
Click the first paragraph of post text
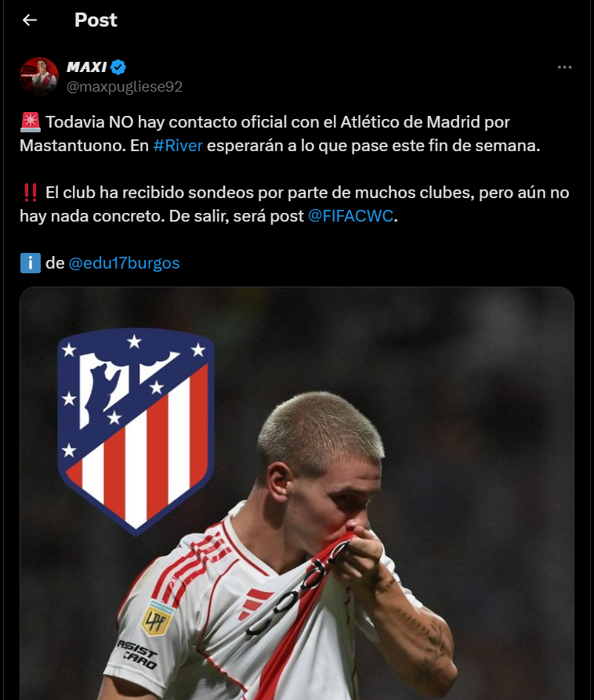click(280, 134)
